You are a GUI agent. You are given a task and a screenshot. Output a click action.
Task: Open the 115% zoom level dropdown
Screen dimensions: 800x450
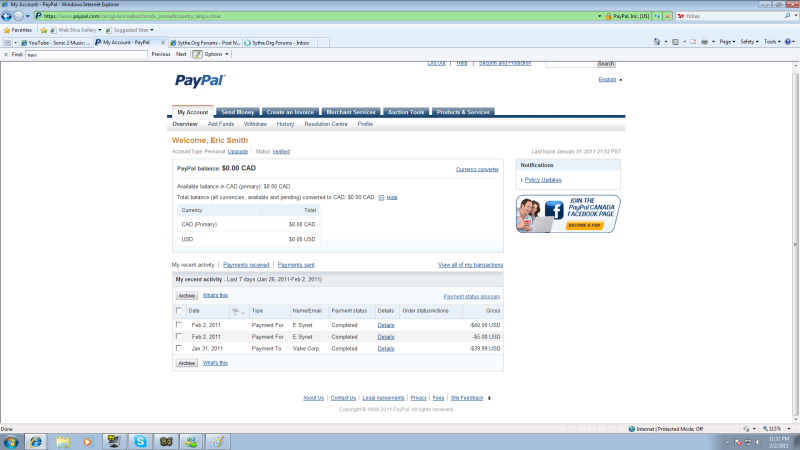[x=789, y=429]
